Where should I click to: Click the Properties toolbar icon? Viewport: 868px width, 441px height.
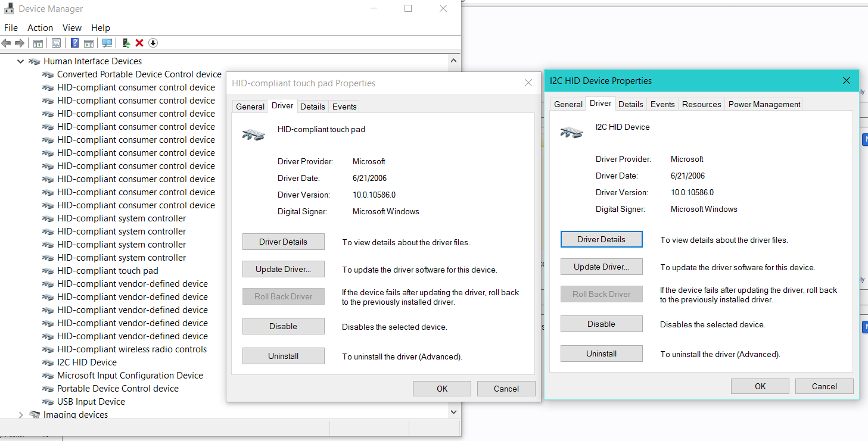(56, 43)
